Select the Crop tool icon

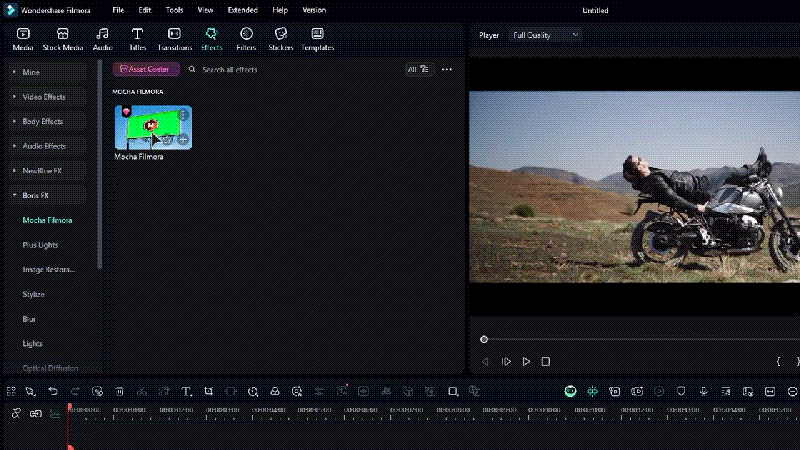point(209,391)
